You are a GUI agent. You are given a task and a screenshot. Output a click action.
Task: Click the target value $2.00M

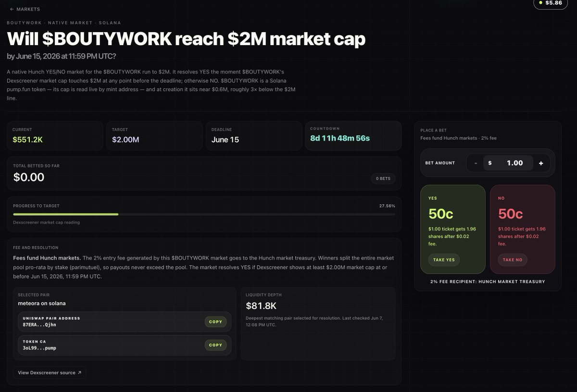[126, 140]
